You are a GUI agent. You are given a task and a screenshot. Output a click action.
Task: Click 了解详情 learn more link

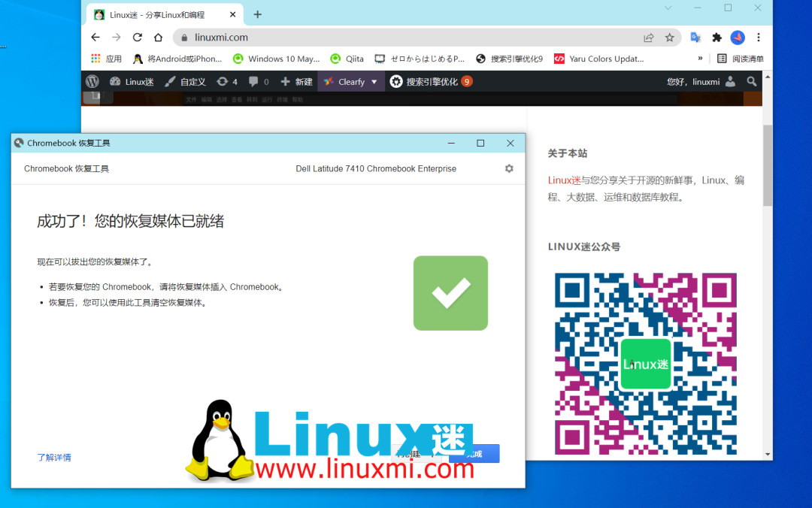coord(54,457)
